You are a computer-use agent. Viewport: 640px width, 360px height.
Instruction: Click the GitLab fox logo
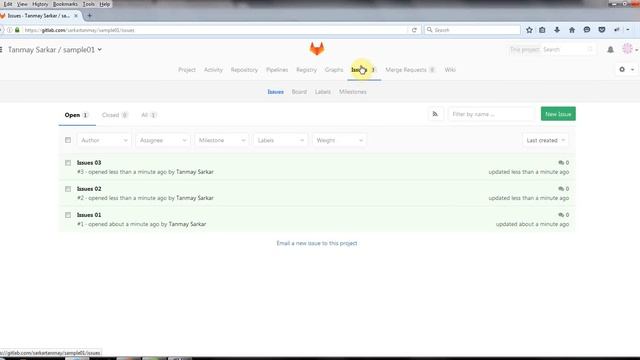coord(317,49)
